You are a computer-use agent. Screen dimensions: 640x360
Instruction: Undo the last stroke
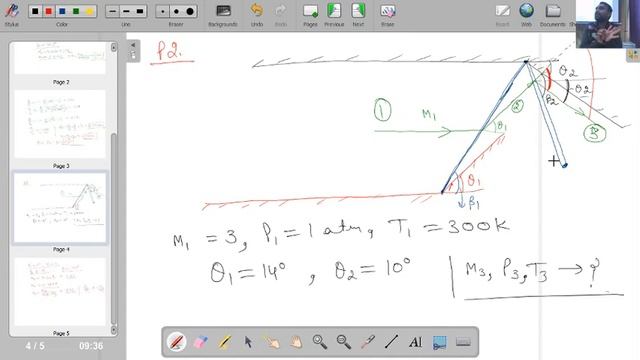coord(257,15)
